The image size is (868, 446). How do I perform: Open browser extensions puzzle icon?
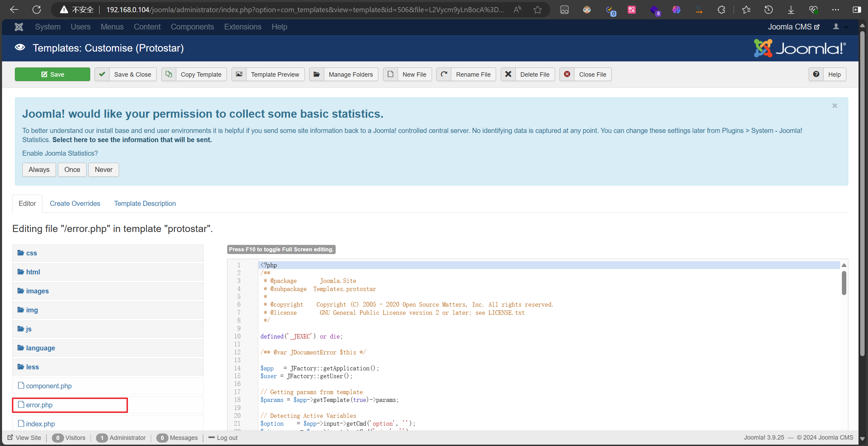[x=721, y=10]
